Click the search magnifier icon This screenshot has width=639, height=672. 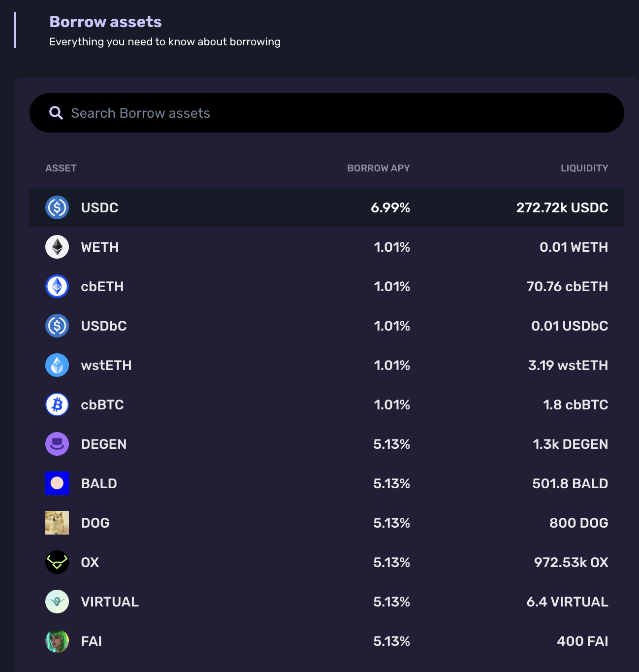pyautogui.click(x=56, y=113)
